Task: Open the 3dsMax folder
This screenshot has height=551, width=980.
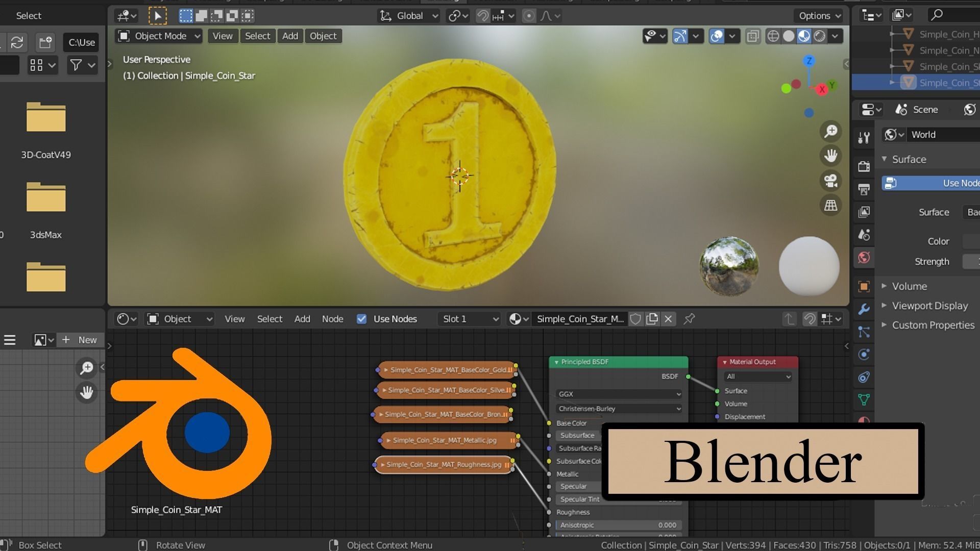Action: 46,210
